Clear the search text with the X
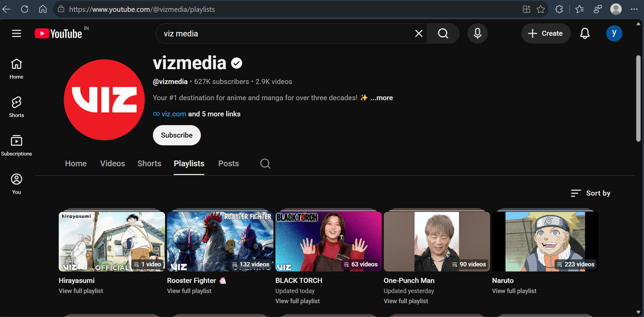The width and height of the screenshot is (644, 317). (419, 33)
